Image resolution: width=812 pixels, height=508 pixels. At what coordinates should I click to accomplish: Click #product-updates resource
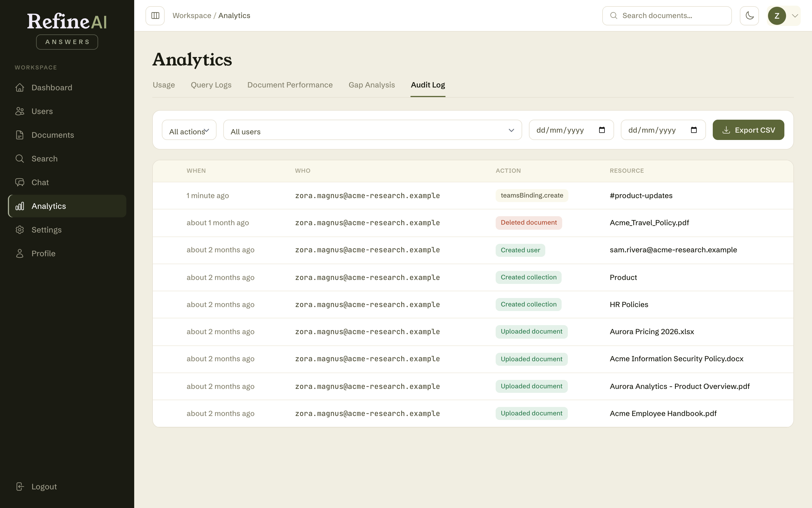point(641,196)
